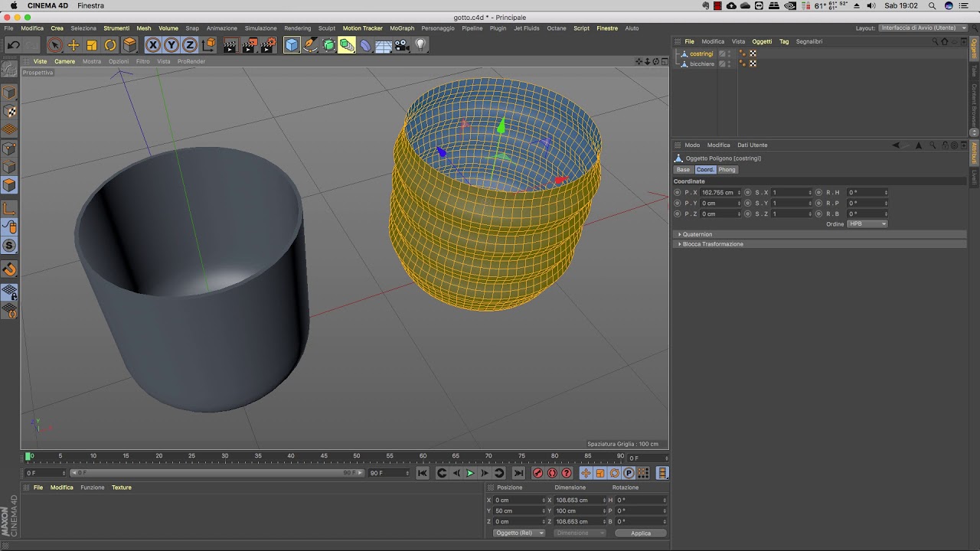This screenshot has width=980, height=551.
Task: Toggle Parameter keyframe recording P icon
Action: pyautogui.click(x=629, y=473)
